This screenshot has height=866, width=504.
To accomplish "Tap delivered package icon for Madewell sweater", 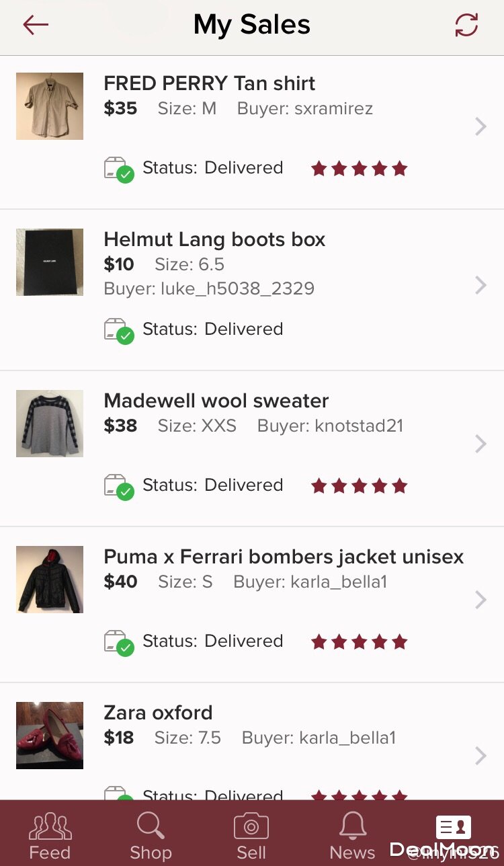I will coord(119,487).
